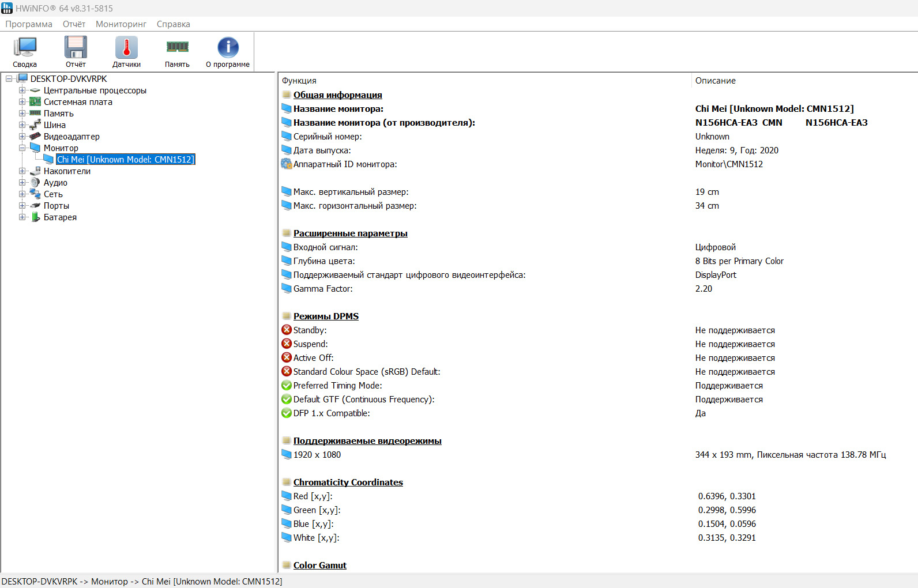
Task: Click the HWiNFO app icon in title bar
Action: pos(7,8)
